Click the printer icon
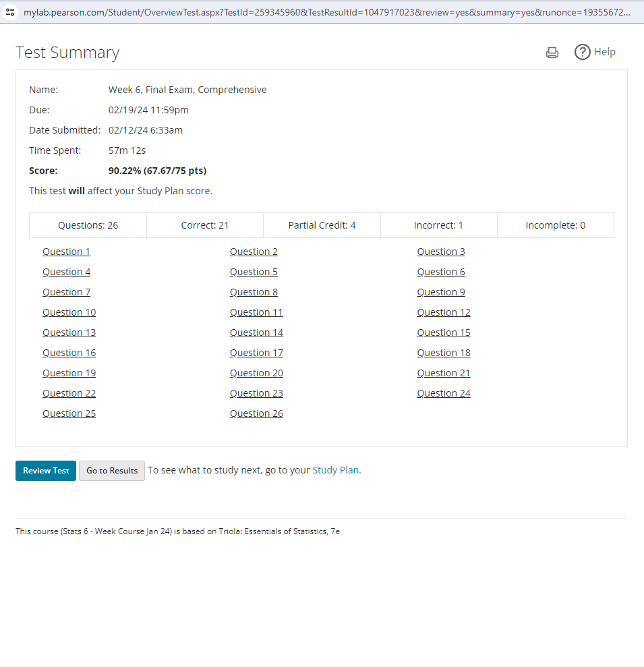Viewport: 644px width, 667px height. [x=552, y=53]
